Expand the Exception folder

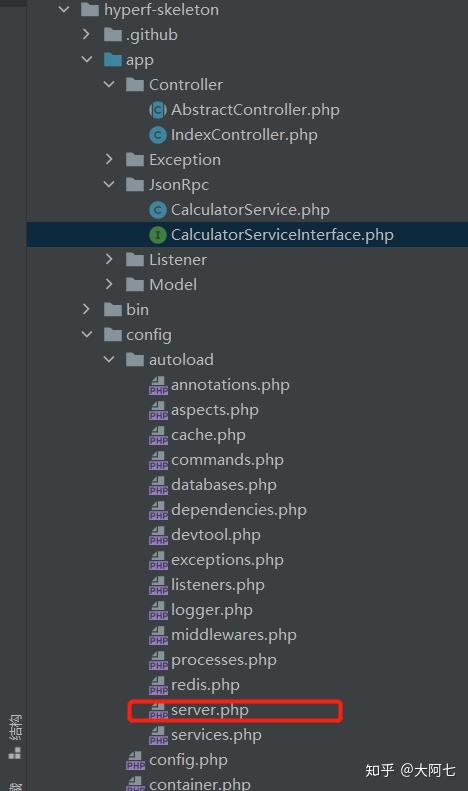pyautogui.click(x=109, y=159)
